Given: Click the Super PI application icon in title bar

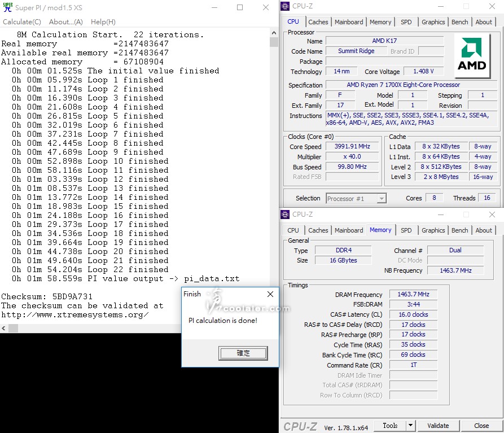Looking at the screenshot, I should 7,7.
